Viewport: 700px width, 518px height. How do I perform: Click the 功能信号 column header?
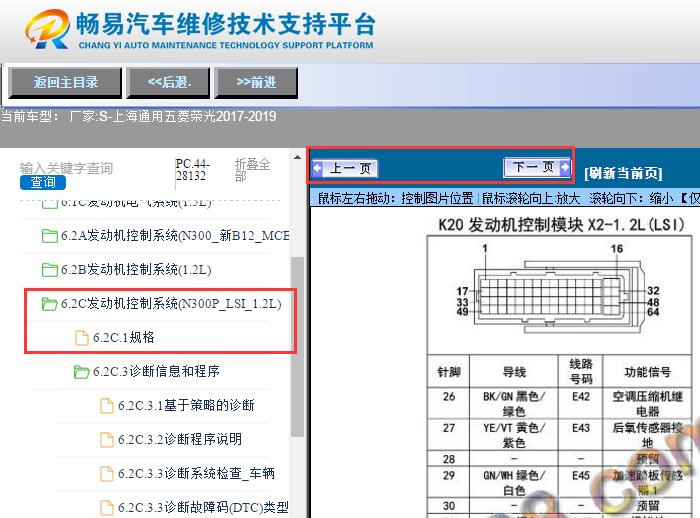pyautogui.click(x=647, y=372)
